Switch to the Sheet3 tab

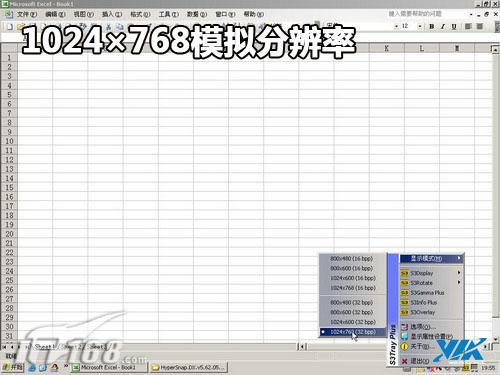click(98, 347)
